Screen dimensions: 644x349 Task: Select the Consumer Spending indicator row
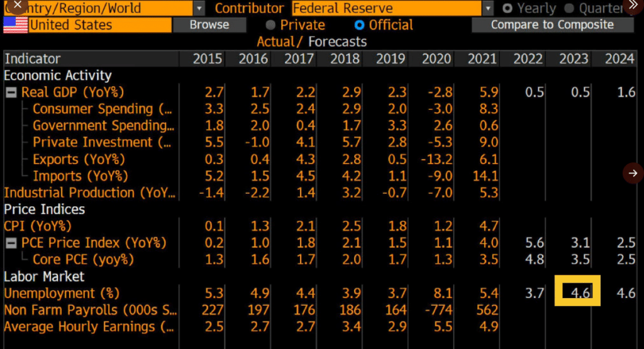pyautogui.click(x=103, y=109)
